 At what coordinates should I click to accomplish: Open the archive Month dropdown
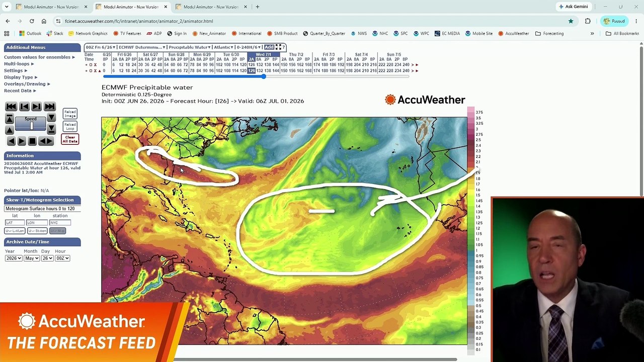tap(31, 258)
